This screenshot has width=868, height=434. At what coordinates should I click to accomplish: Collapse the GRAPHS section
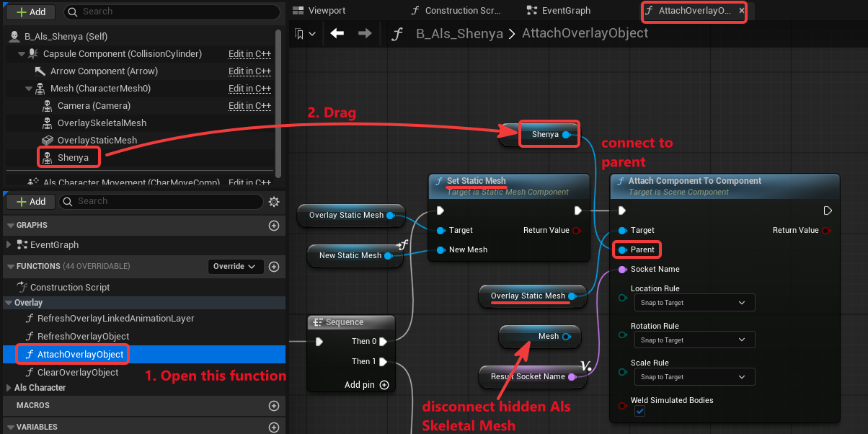click(x=11, y=226)
